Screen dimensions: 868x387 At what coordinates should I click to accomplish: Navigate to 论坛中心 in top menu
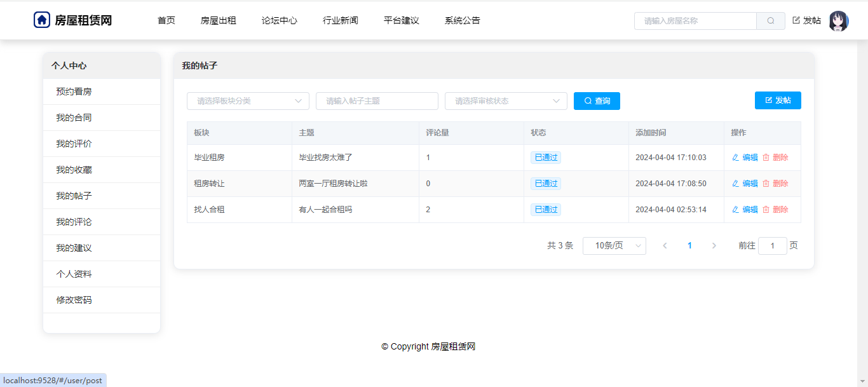[279, 20]
